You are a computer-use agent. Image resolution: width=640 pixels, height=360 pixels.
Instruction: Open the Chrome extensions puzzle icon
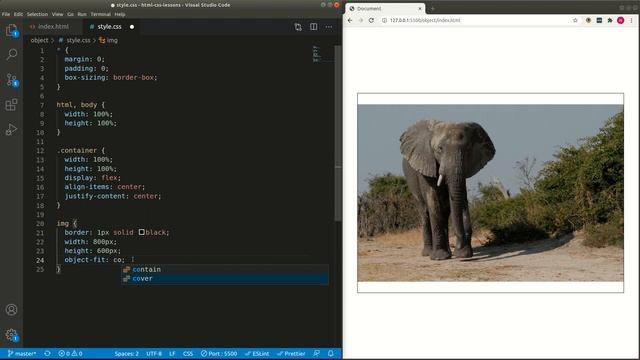point(610,20)
